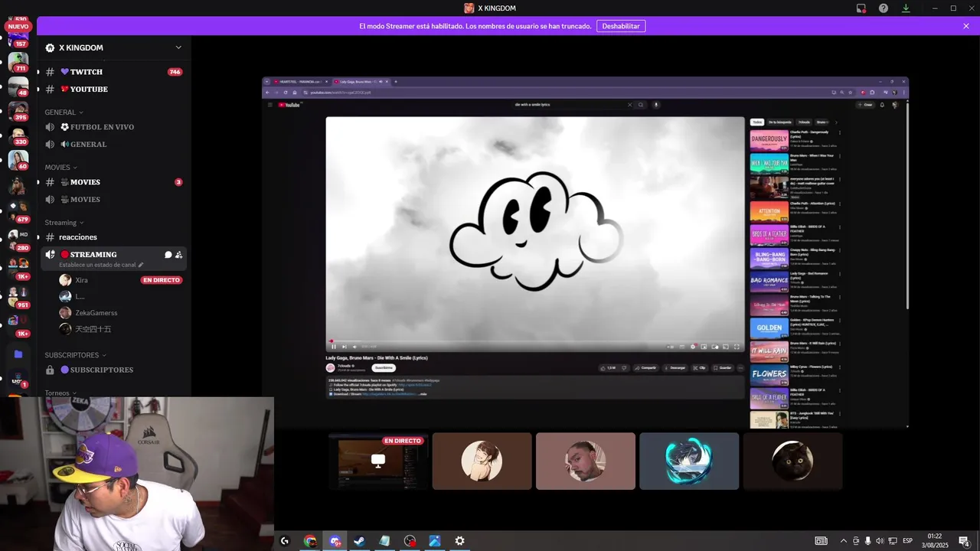The image size is (980, 551).
Task: Click the Deshabilitar button in streamer banner
Action: 621,26
